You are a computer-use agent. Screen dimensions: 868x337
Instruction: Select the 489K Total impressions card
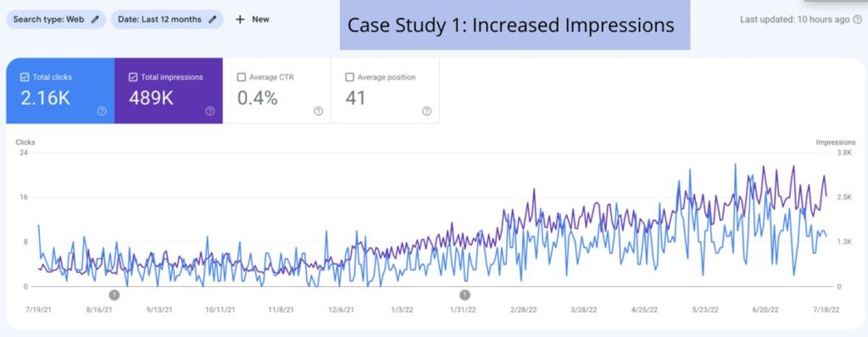point(169,91)
